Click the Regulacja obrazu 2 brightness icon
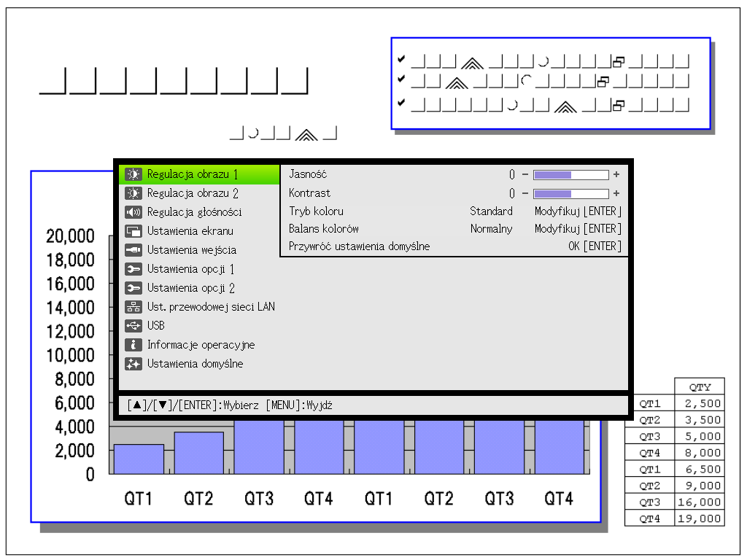 click(x=133, y=193)
